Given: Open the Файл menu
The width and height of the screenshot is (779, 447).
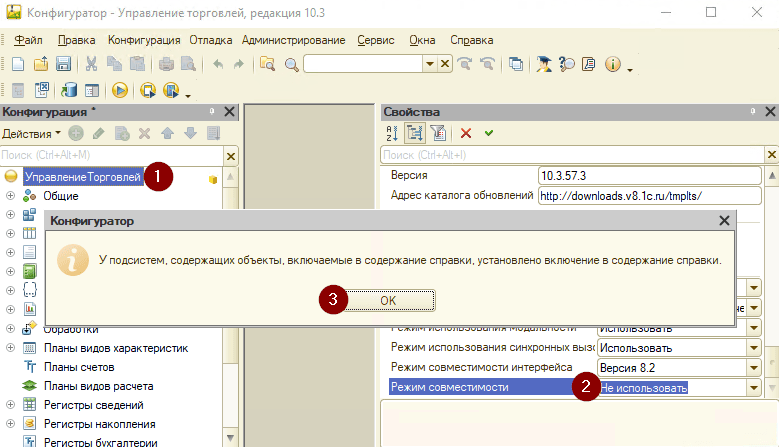Looking at the screenshot, I should 28,40.
